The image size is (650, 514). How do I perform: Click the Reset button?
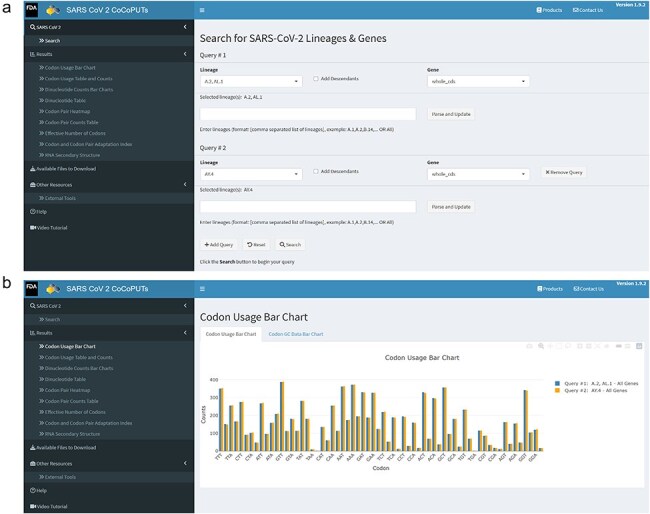(256, 245)
